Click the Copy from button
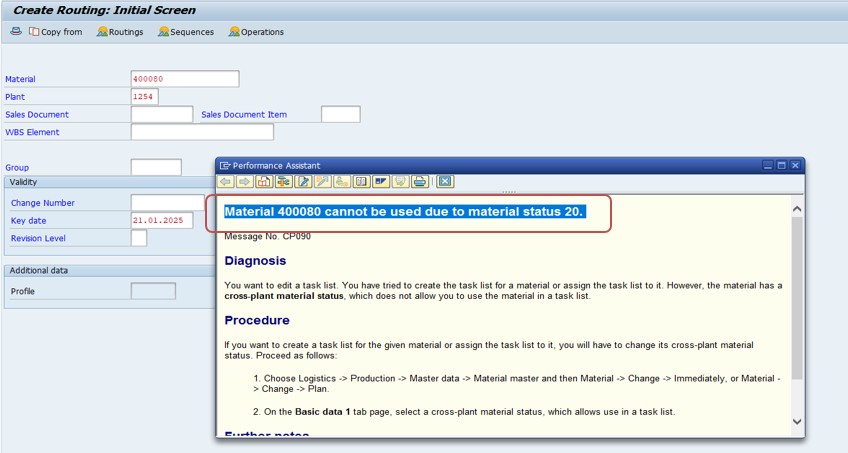 pyautogui.click(x=56, y=32)
